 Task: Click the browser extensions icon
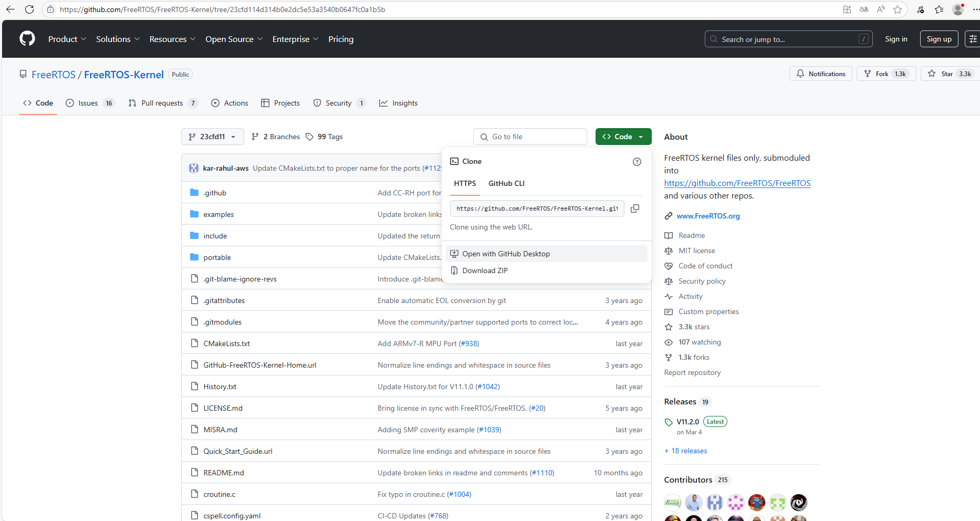pyautogui.click(x=920, y=9)
